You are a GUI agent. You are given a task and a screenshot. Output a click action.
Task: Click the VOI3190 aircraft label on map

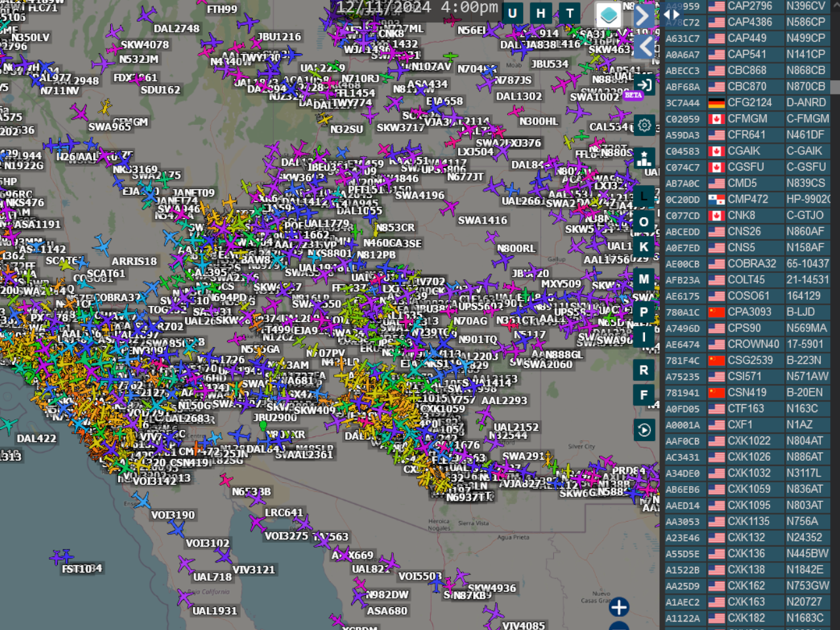tap(173, 515)
